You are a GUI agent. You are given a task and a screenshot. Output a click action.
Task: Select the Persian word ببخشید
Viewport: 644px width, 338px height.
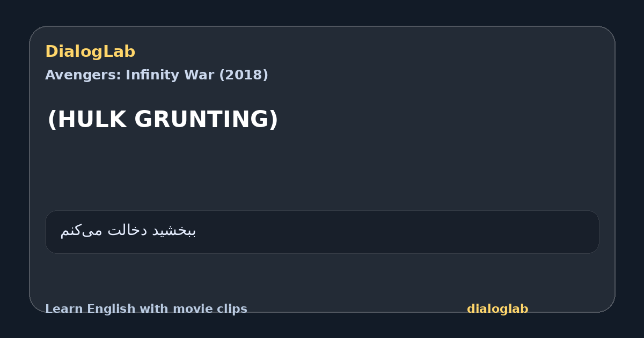pyautogui.click(x=174, y=231)
